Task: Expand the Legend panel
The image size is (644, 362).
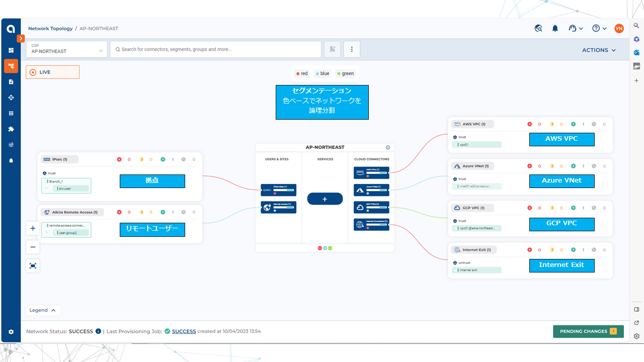Action: pos(43,310)
